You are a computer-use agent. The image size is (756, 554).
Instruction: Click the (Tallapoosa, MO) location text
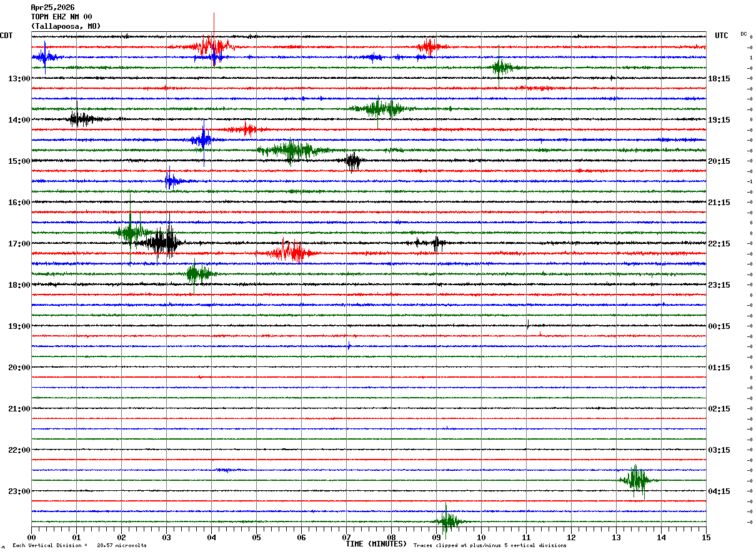click(x=66, y=26)
